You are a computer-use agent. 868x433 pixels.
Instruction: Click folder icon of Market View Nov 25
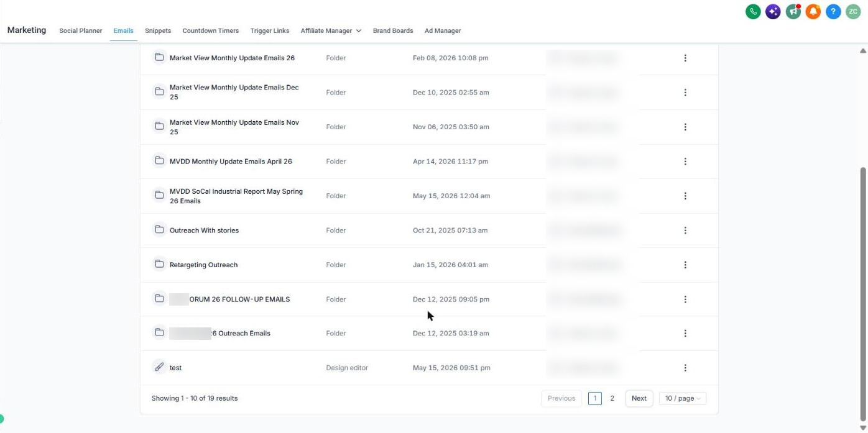tap(159, 126)
